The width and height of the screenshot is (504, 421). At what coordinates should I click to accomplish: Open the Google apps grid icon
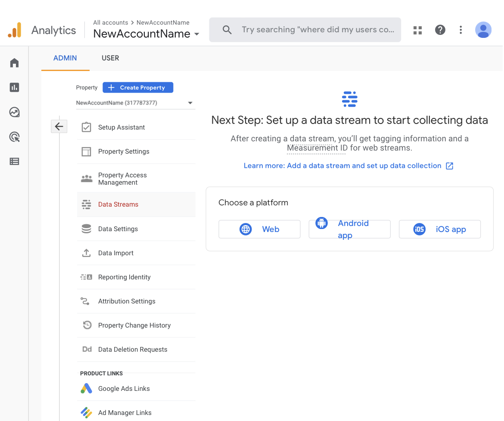point(417,30)
